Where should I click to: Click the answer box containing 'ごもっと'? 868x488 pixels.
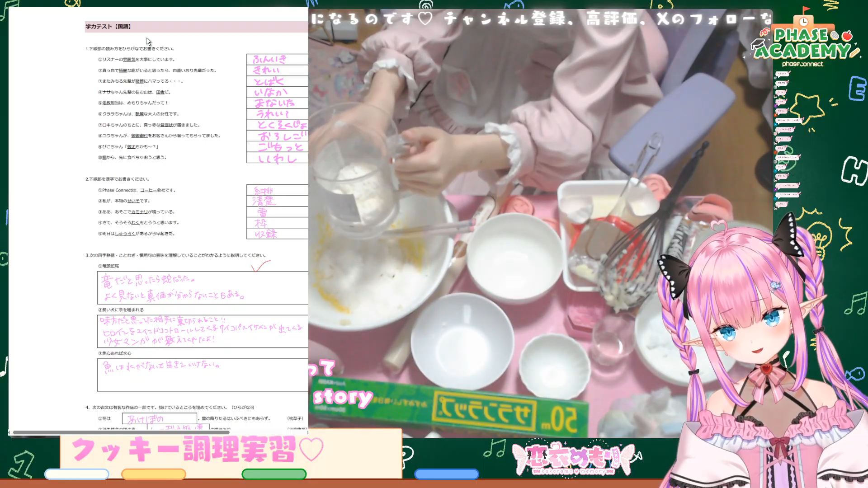tap(278, 147)
